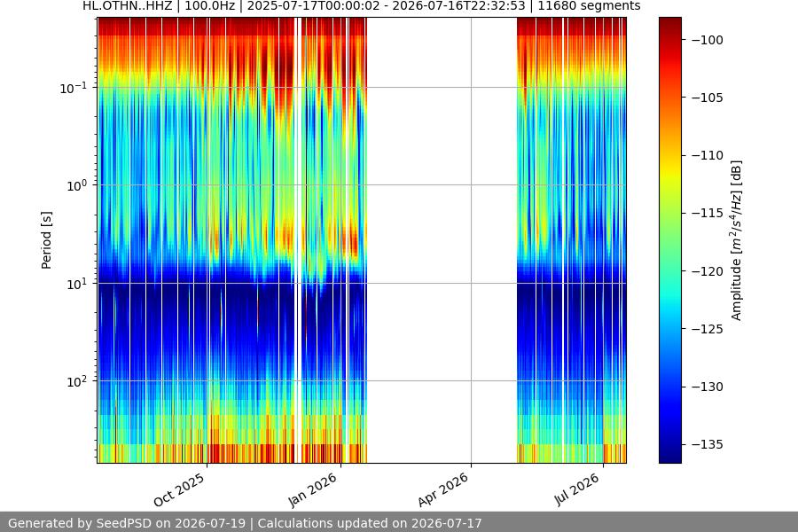
Task: Click the −125 colorbar tick value
Action: [707, 329]
